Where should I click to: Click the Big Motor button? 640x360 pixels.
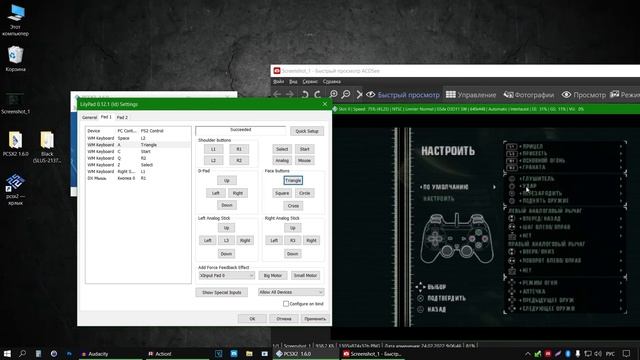point(273,276)
